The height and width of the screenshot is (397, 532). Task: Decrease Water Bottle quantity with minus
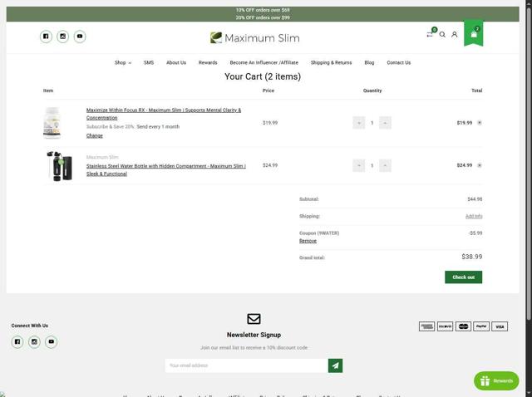(358, 165)
